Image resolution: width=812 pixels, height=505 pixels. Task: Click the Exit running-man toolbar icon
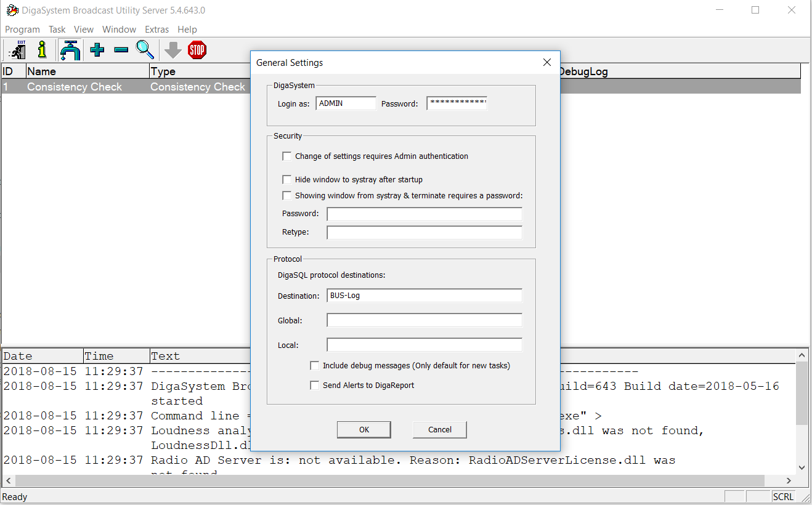tap(17, 50)
